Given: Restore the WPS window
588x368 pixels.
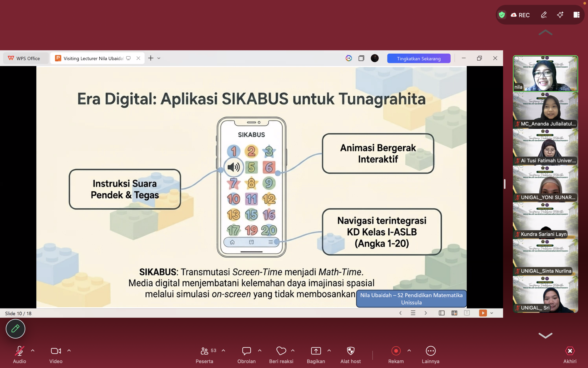Looking at the screenshot, I should coord(479,58).
